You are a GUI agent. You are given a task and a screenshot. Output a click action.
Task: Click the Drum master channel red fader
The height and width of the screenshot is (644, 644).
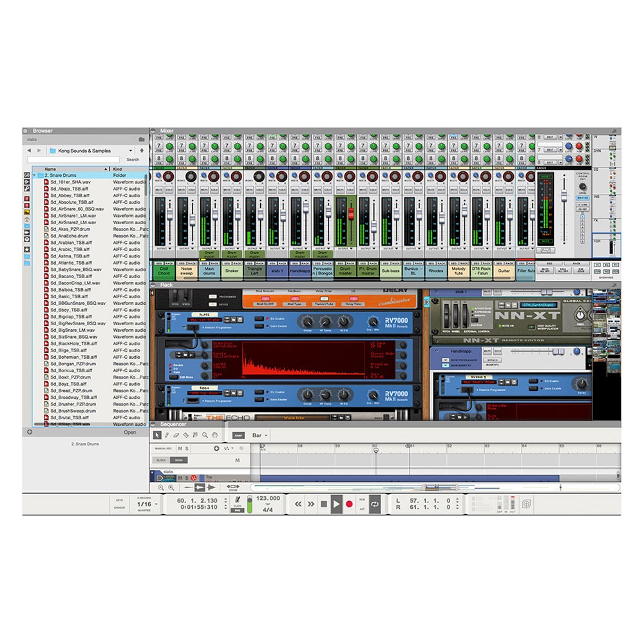(x=351, y=213)
